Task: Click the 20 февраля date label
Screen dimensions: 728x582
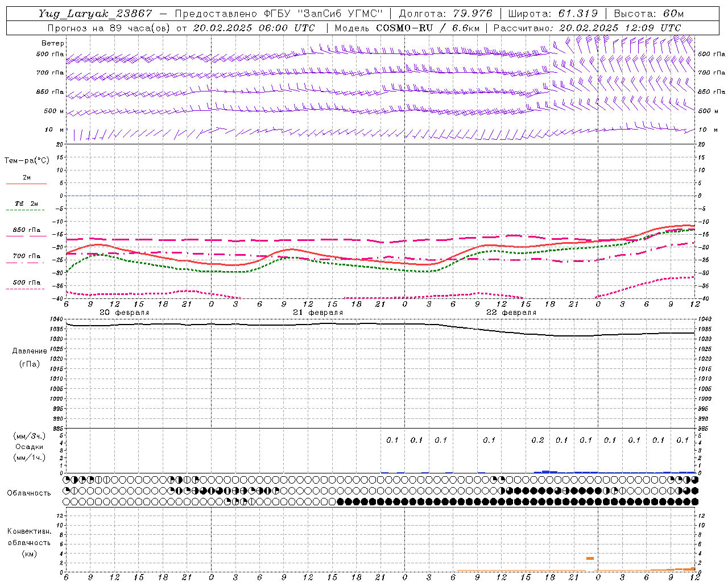Action: 125,313
